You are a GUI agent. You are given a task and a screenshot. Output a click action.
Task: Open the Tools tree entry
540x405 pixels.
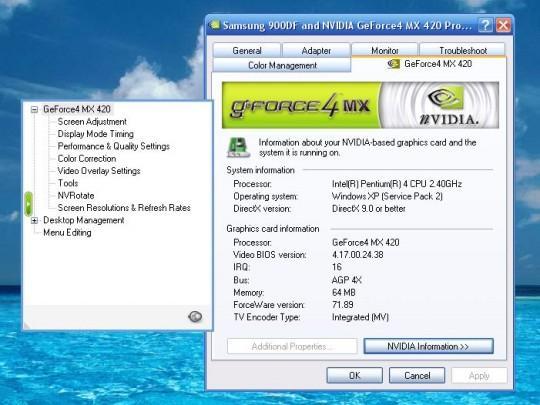click(x=68, y=183)
